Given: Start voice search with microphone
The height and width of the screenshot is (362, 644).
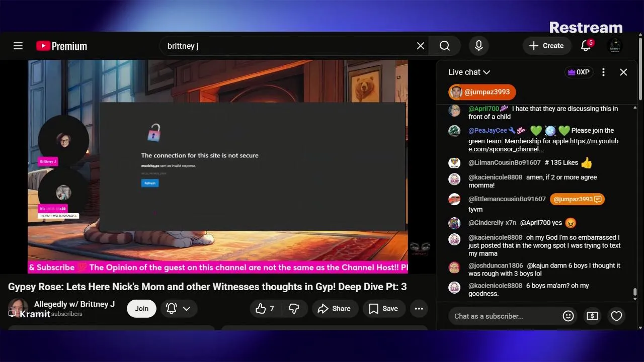Looking at the screenshot, I should [x=479, y=46].
